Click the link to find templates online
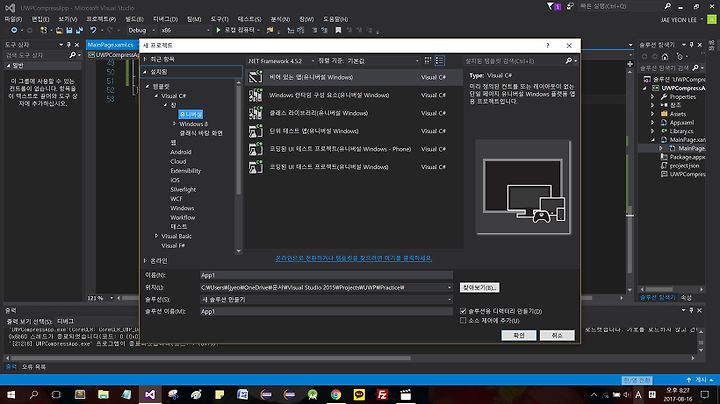The image size is (720, 404). coord(354,258)
